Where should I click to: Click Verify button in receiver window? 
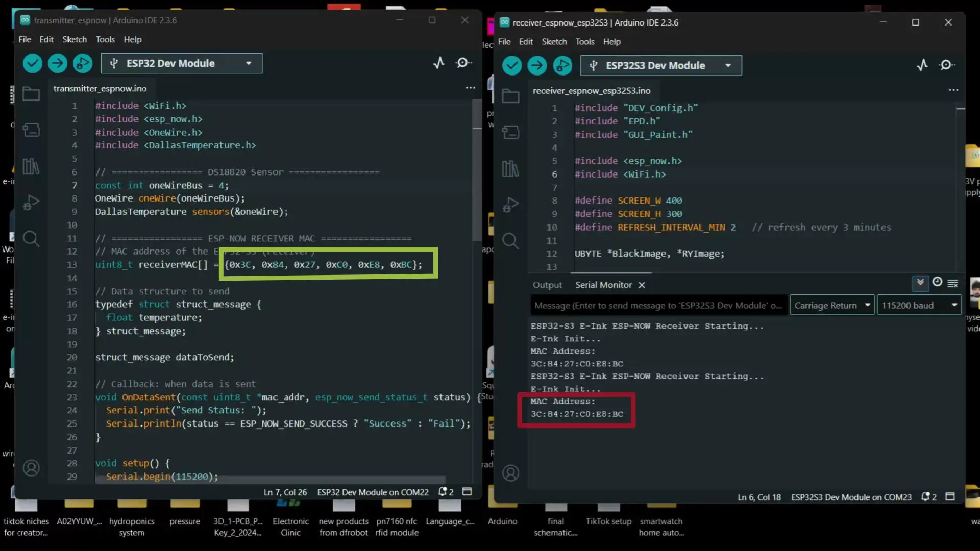pyautogui.click(x=512, y=65)
